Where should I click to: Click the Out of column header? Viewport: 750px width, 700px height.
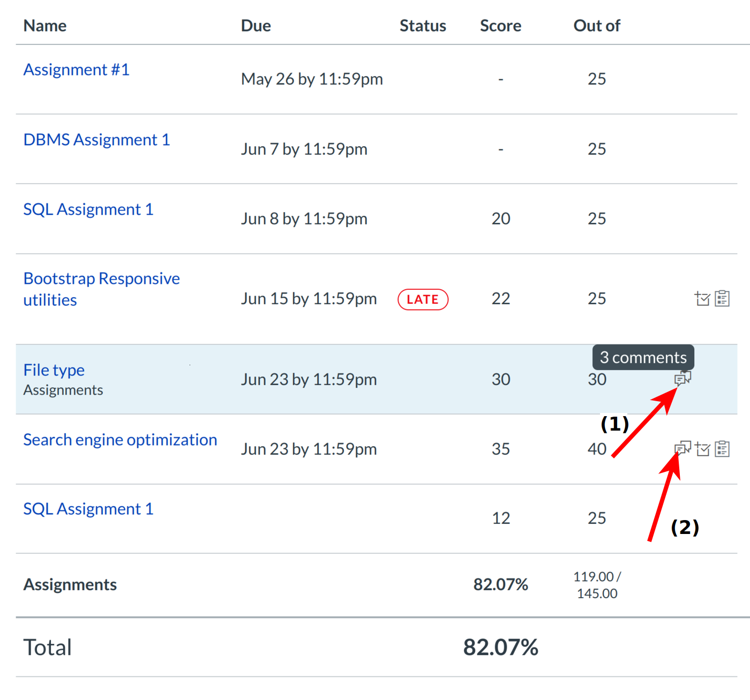pyautogui.click(x=597, y=26)
